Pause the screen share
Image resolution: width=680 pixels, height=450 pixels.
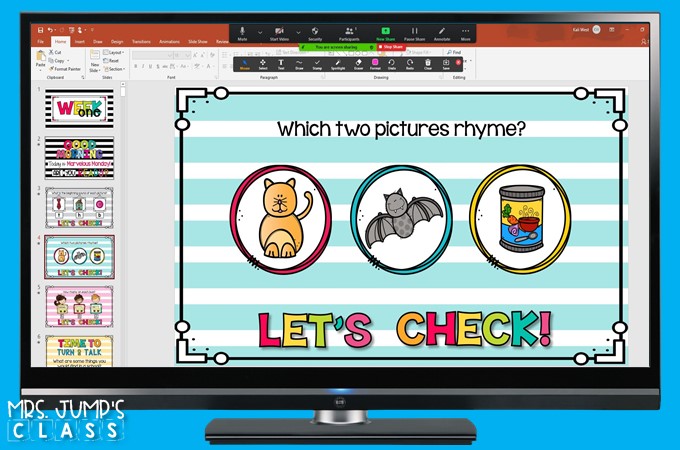[x=415, y=33]
